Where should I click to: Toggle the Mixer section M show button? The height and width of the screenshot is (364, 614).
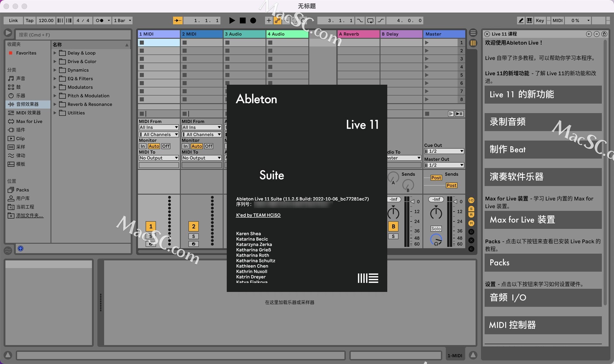coord(471,223)
